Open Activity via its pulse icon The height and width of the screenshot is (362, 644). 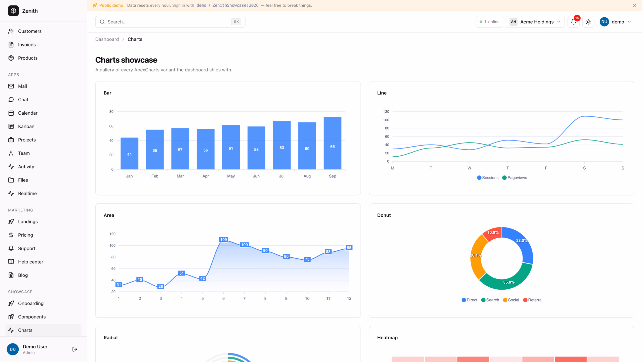click(x=11, y=167)
